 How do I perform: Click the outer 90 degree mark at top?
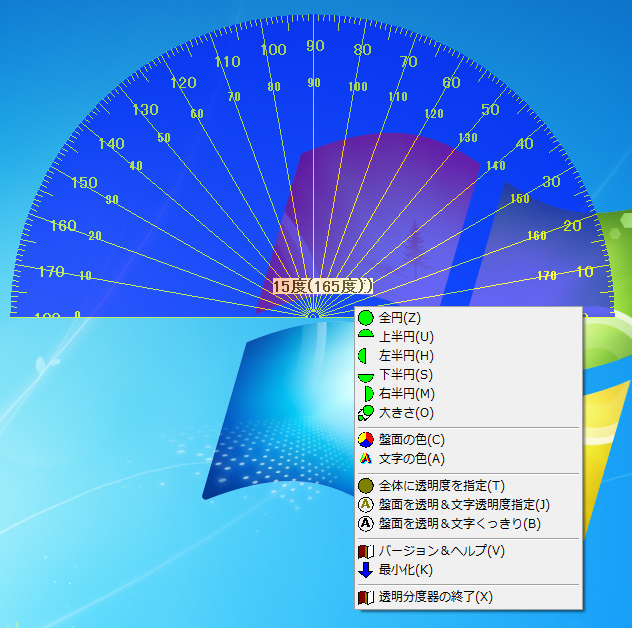tap(316, 46)
